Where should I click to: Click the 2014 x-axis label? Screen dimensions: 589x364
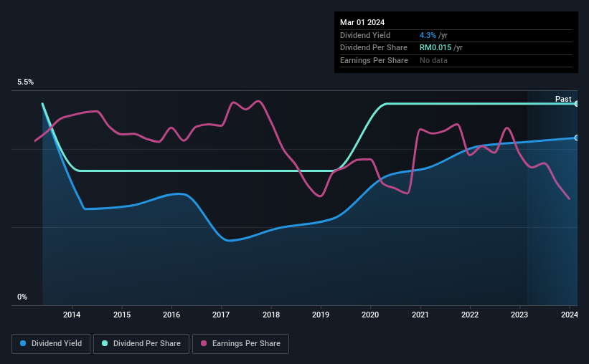click(x=72, y=315)
